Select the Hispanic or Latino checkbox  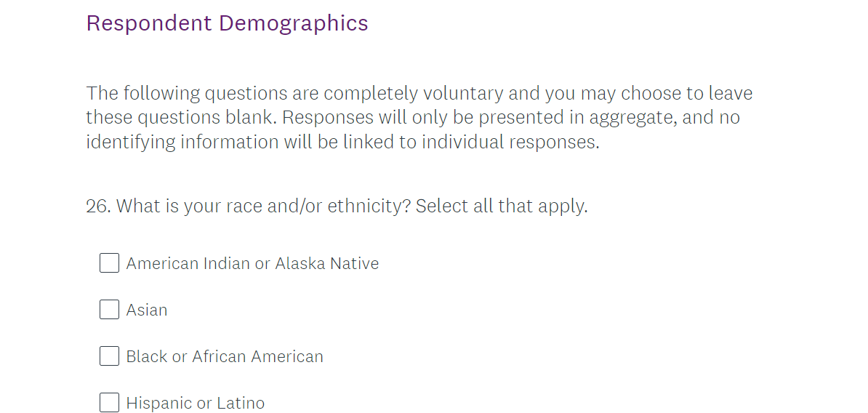click(109, 403)
